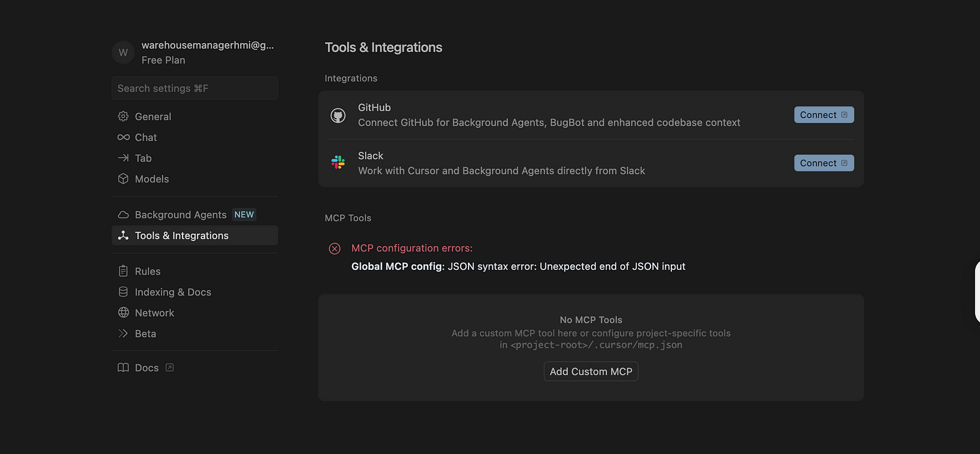Click the GitHub integration description text

tap(549, 122)
